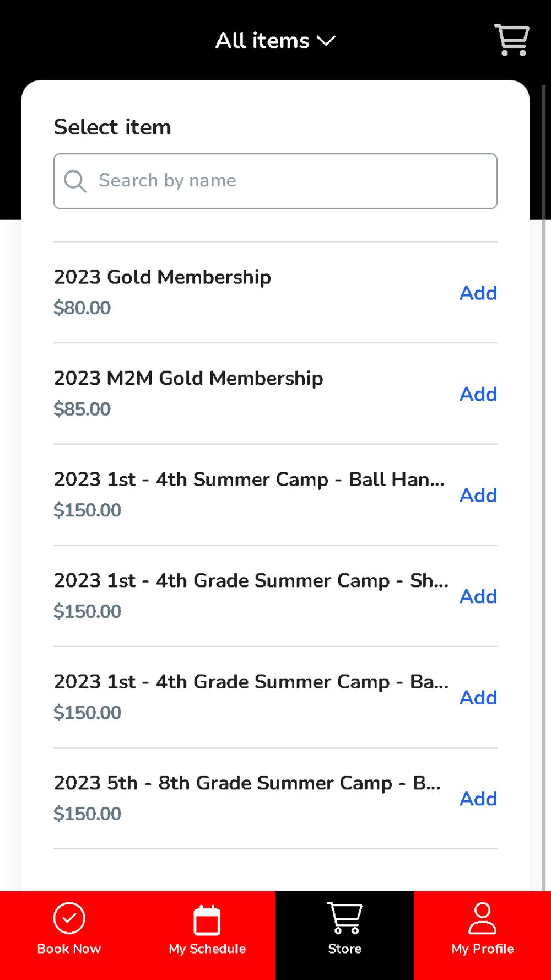Click the chevron next to All items
The height and width of the screenshot is (980, 551).
(x=326, y=41)
